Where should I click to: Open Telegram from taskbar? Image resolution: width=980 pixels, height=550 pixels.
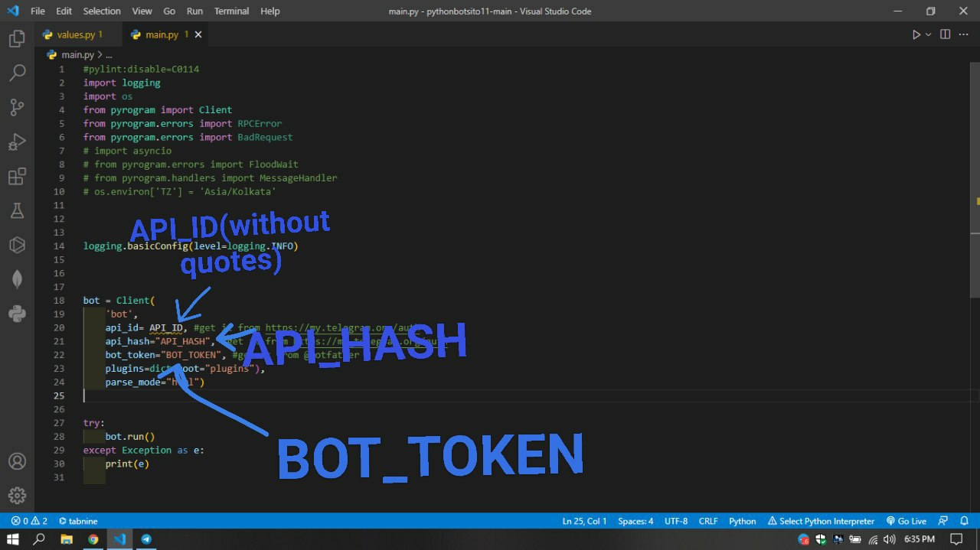pos(146,539)
